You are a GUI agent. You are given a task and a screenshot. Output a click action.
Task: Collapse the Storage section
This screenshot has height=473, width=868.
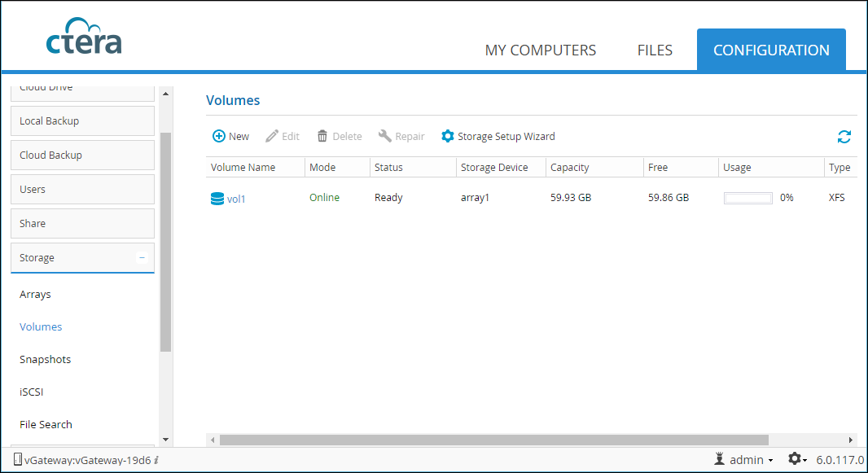[x=142, y=258]
